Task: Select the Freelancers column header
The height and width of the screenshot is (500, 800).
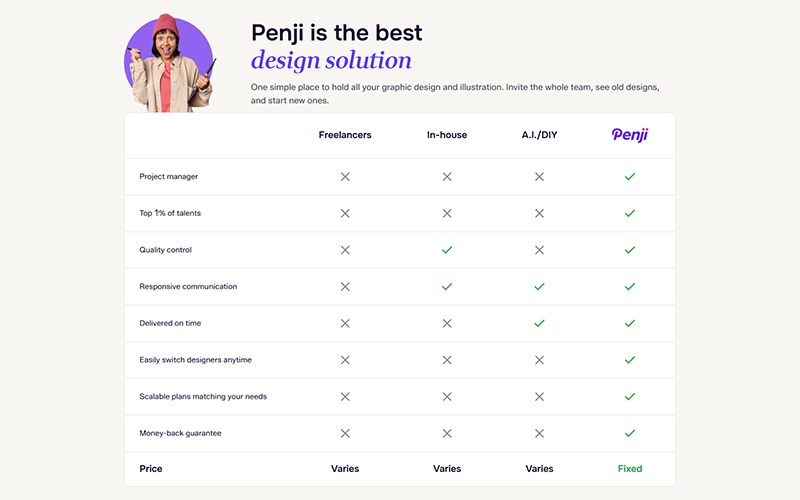Action: coord(345,135)
